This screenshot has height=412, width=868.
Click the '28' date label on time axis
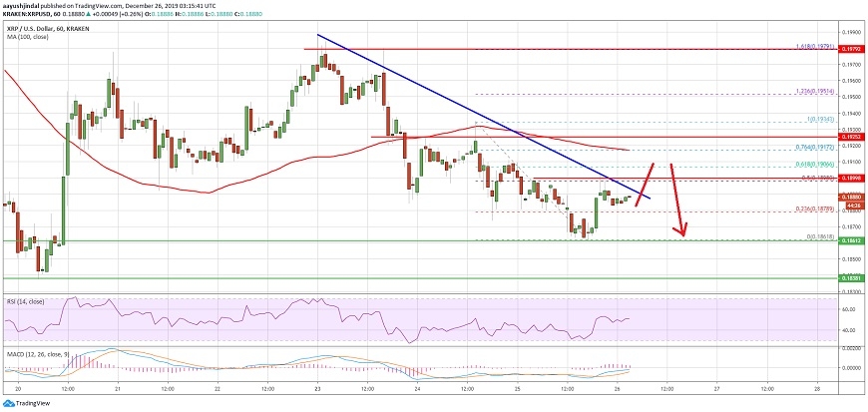(x=816, y=390)
